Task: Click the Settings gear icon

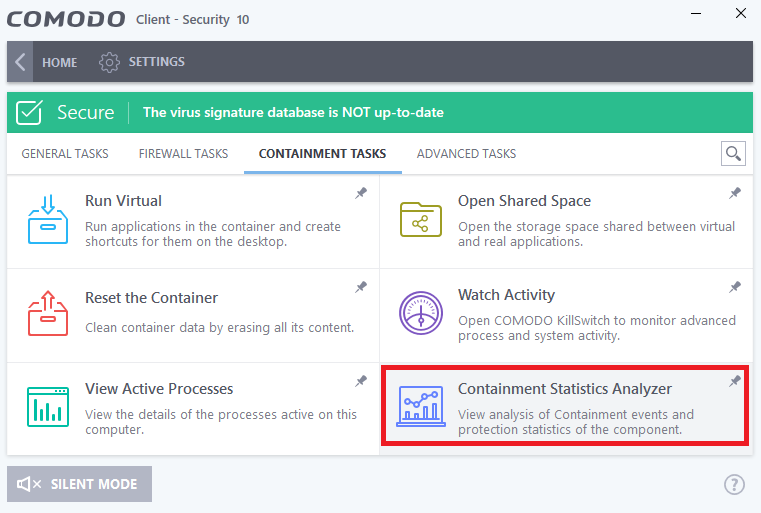Action: tap(109, 62)
